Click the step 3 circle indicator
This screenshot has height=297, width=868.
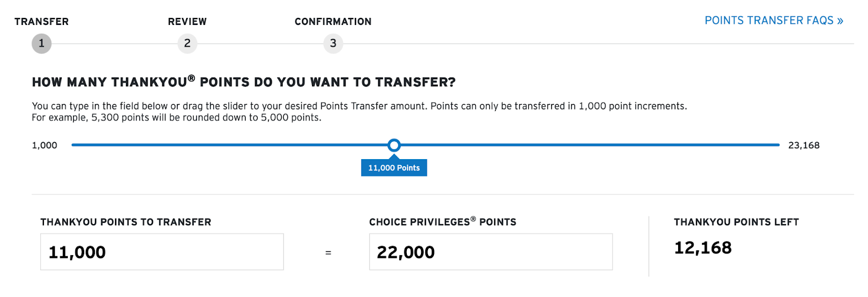click(x=333, y=43)
